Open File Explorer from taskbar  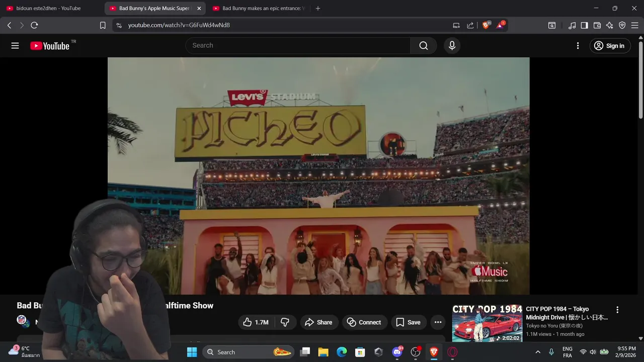coord(323,352)
